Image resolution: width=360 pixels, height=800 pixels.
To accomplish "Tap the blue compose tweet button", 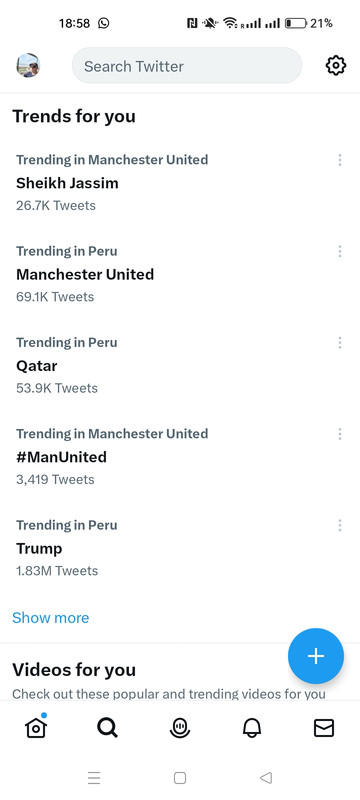I will pyautogui.click(x=316, y=656).
